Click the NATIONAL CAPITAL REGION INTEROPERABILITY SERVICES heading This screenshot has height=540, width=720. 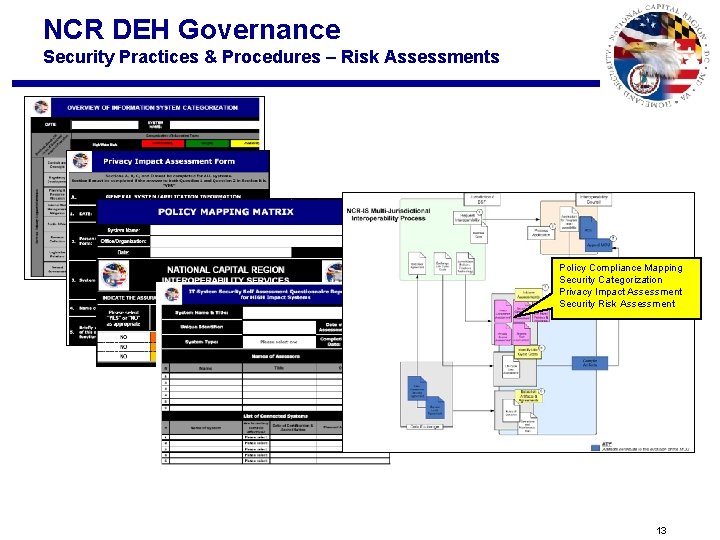(225, 274)
